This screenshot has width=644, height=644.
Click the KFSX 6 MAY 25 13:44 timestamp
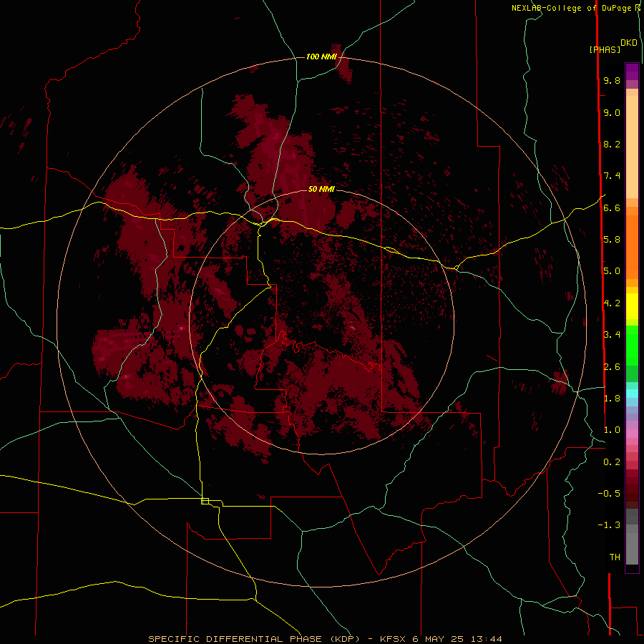point(441,639)
